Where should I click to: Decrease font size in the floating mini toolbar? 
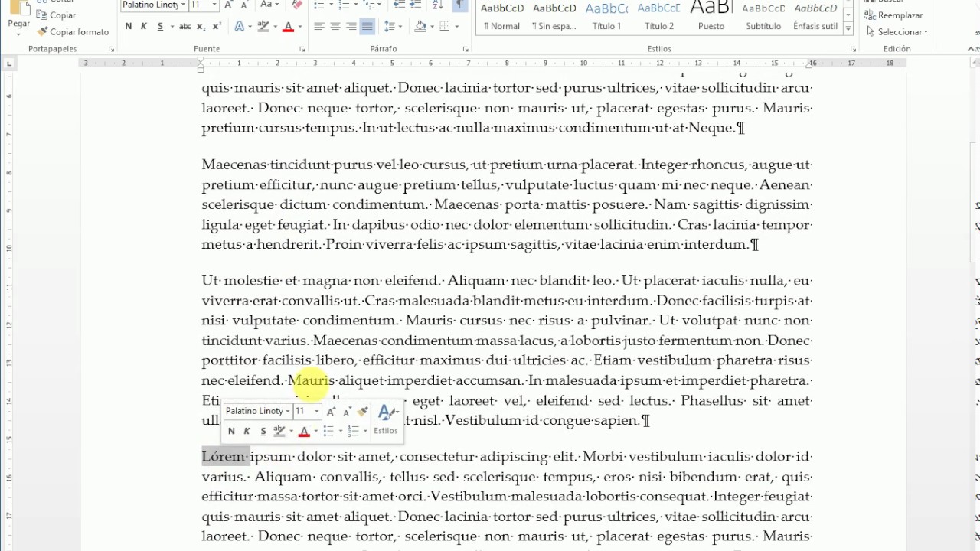[347, 412]
